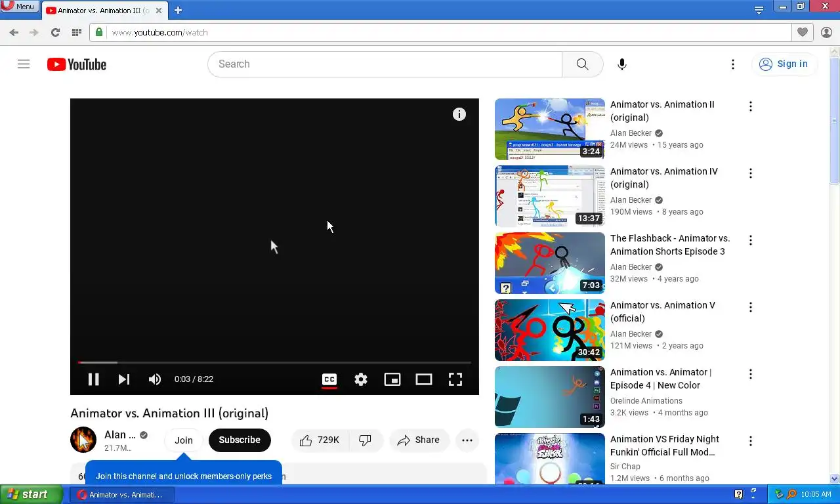840x504 pixels.
Task: Join the channel membership
Action: (x=184, y=440)
